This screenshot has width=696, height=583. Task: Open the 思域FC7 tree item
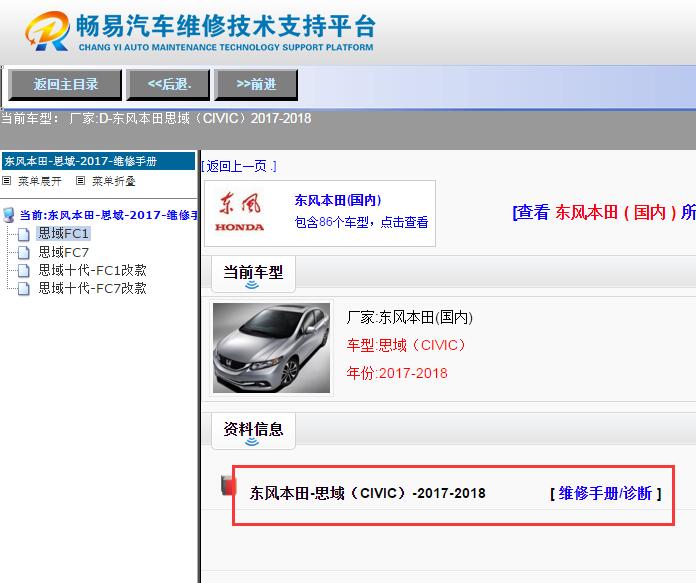63,252
